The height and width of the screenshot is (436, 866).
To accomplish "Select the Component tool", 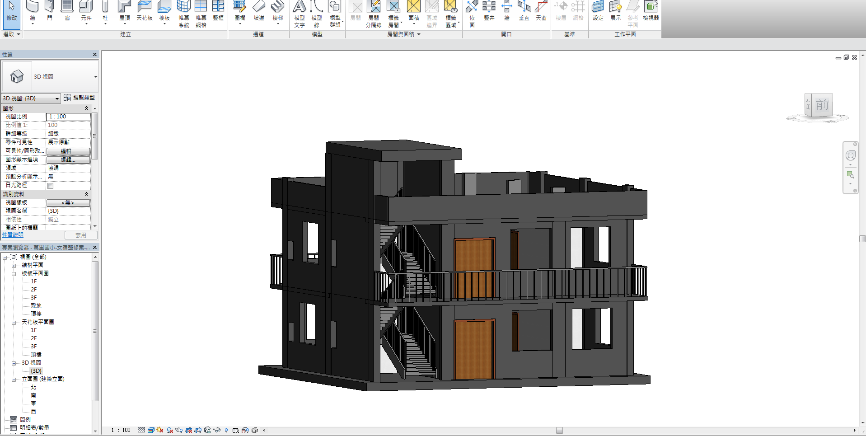I will (86, 12).
